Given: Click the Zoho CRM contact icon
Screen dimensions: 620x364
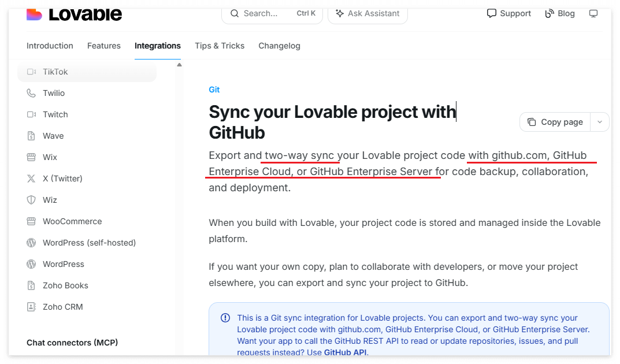Looking at the screenshot, I should pos(31,307).
